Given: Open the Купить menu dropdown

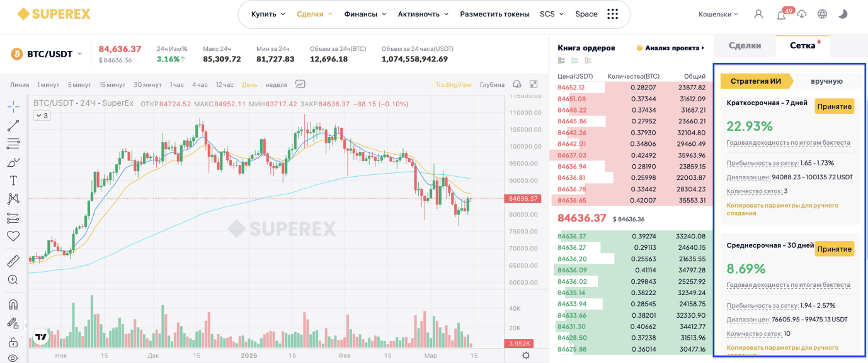Looking at the screenshot, I should click(268, 14).
